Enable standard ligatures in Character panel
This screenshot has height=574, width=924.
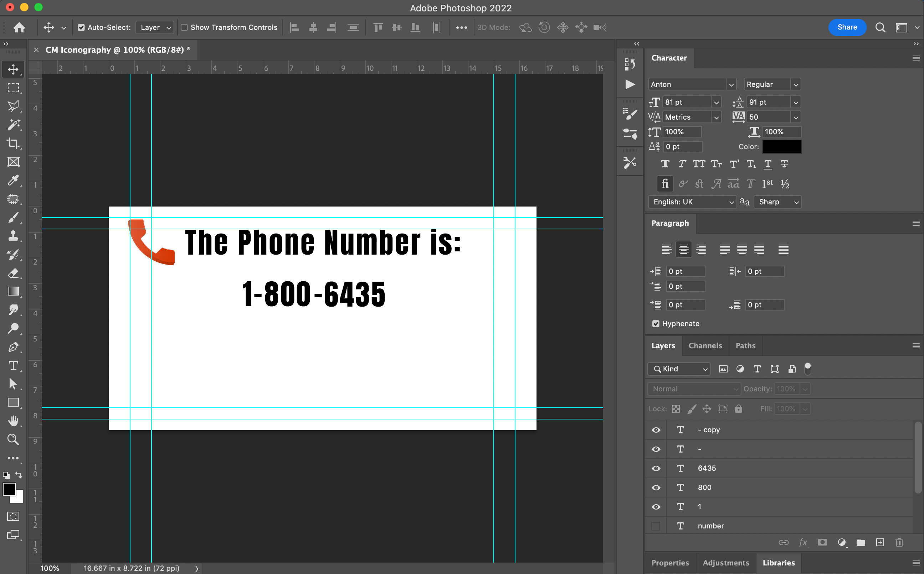click(664, 183)
